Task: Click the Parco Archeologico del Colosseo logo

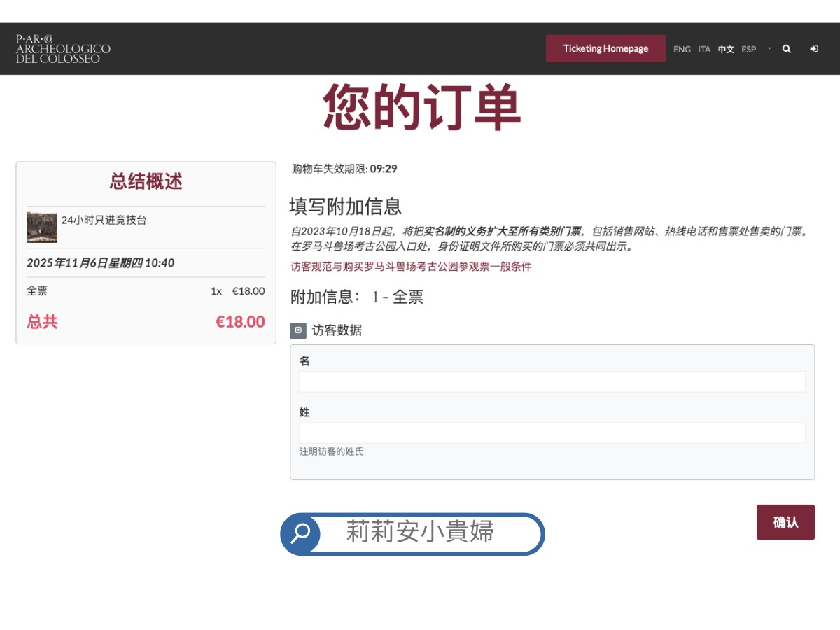Action: (x=63, y=49)
